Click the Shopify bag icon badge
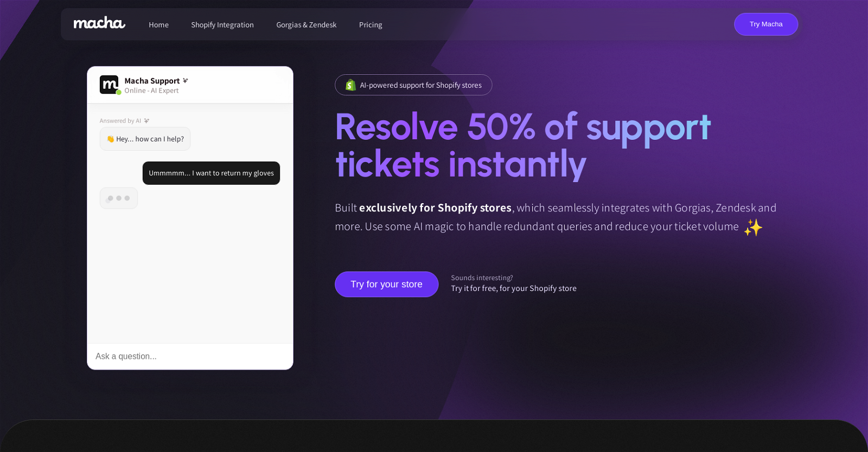 pyautogui.click(x=350, y=85)
